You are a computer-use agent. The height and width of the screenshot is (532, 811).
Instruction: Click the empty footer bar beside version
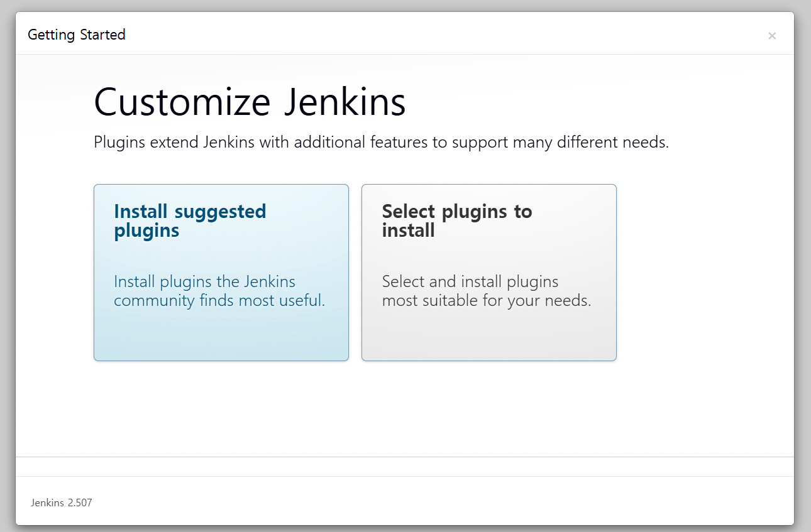coord(440,501)
